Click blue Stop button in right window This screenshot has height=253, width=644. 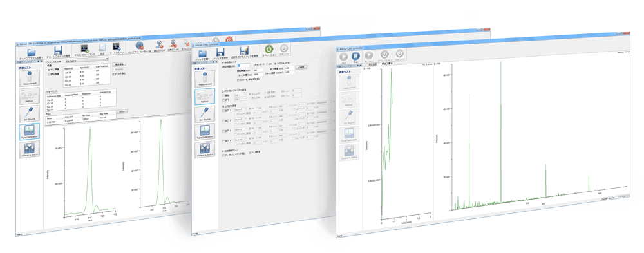coord(355,56)
